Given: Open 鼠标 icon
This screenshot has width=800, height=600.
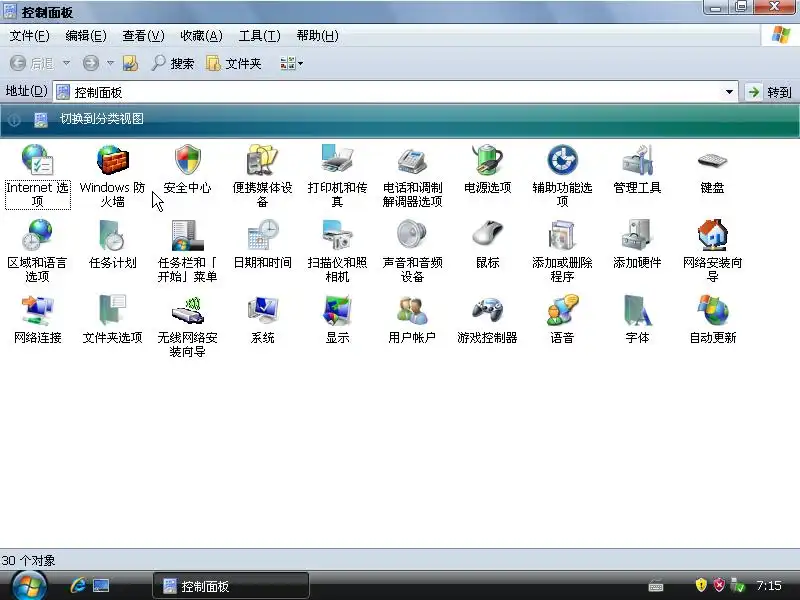Looking at the screenshot, I should [487, 233].
